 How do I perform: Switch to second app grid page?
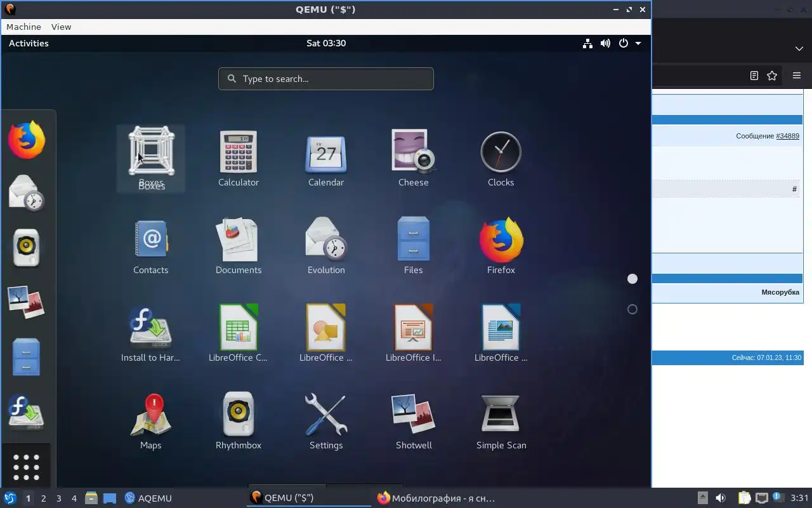(x=632, y=309)
